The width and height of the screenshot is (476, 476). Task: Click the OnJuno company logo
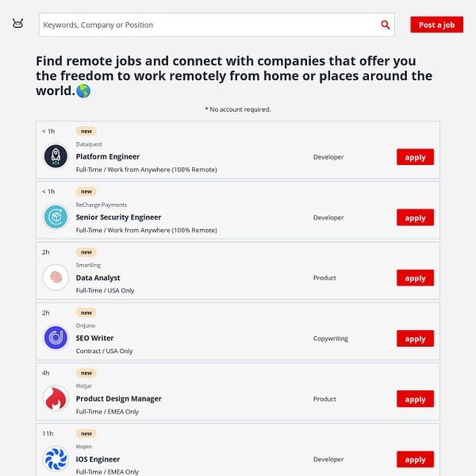[x=56, y=338]
